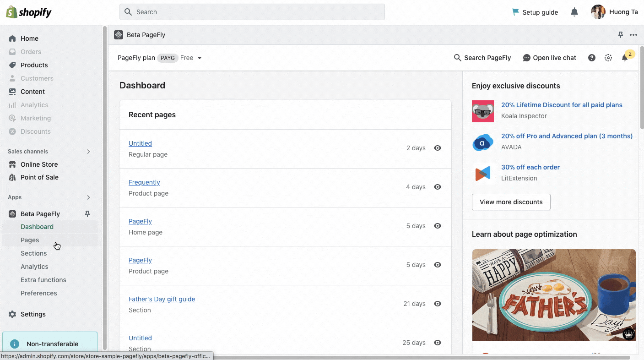Unpin Beta PageFly in the sidebar

coord(87,213)
